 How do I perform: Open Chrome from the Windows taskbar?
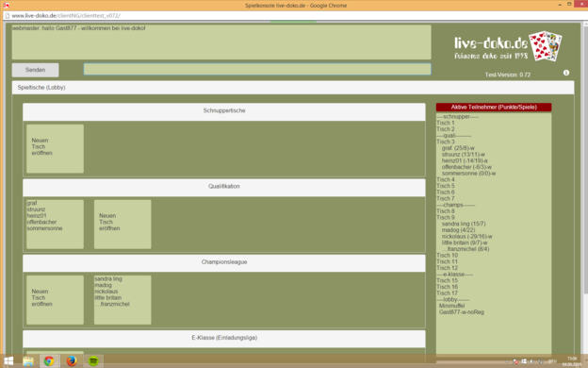[49, 360]
